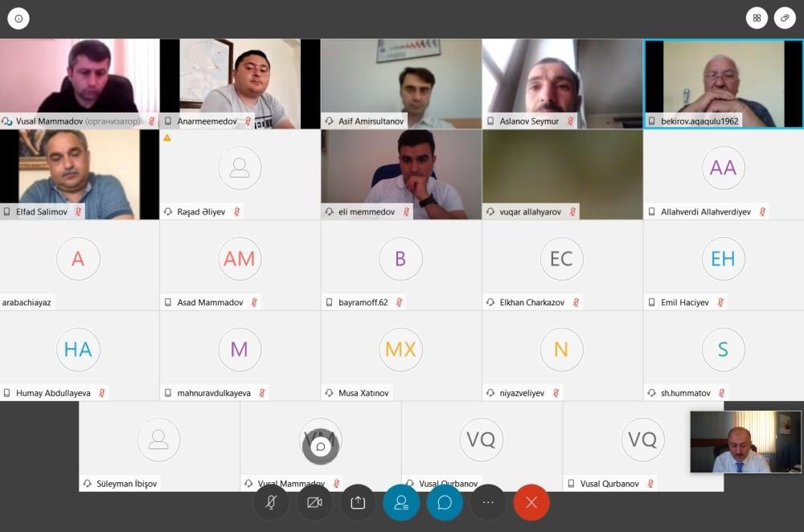Open the share screen button

click(x=358, y=503)
